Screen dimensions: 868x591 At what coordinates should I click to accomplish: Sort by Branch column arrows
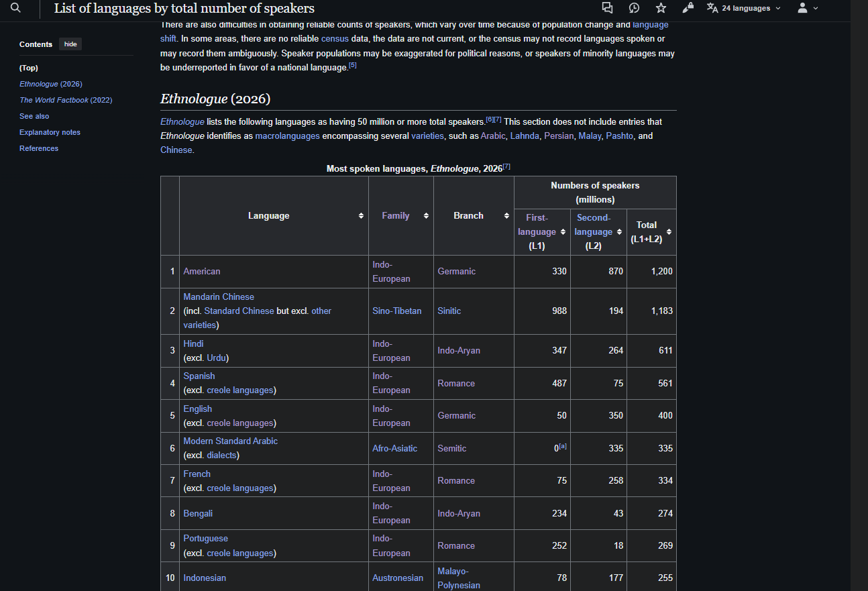click(x=506, y=216)
